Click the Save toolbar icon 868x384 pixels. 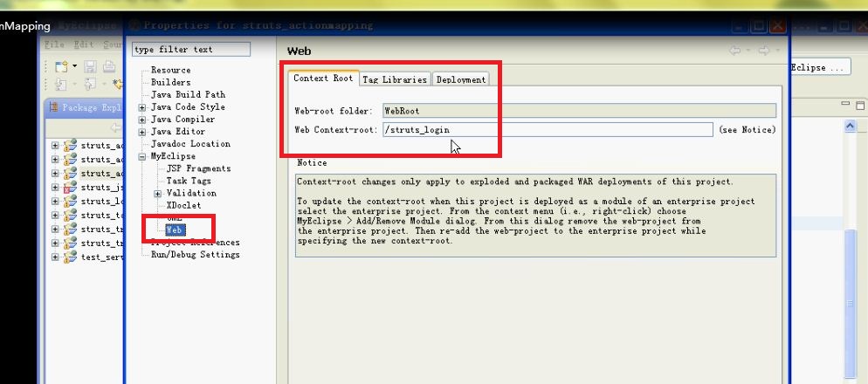pos(90,66)
